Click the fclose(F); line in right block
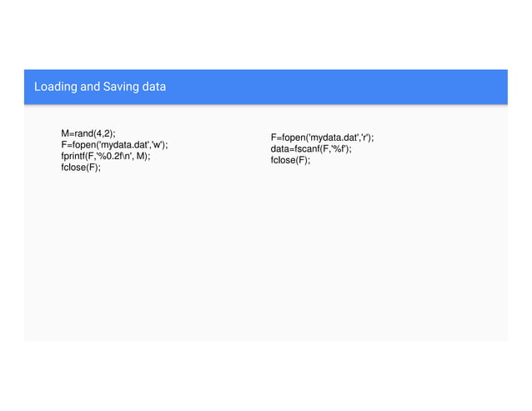 coord(290,160)
